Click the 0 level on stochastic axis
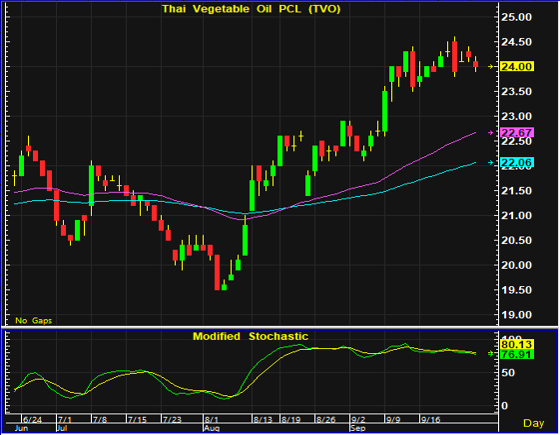The width and height of the screenshot is (560, 435). pyautogui.click(x=504, y=406)
